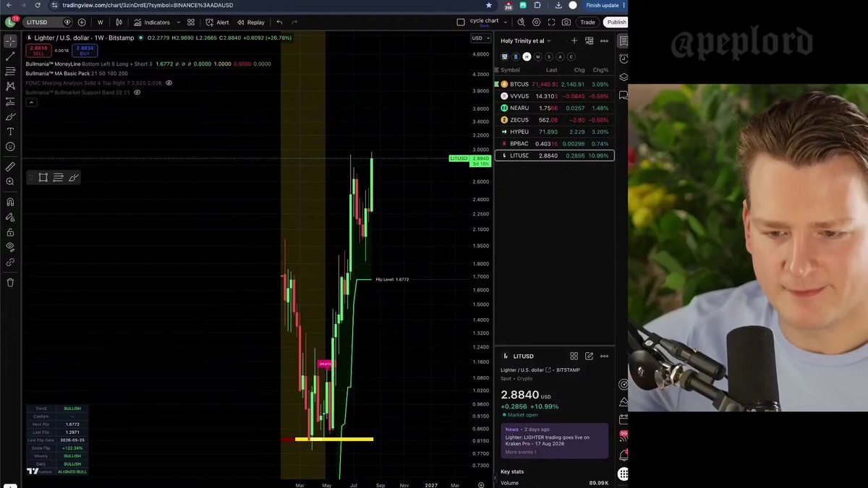Toggle lock all drawing tools
Image resolution: width=868 pixels, height=488 pixels.
pos(10,232)
